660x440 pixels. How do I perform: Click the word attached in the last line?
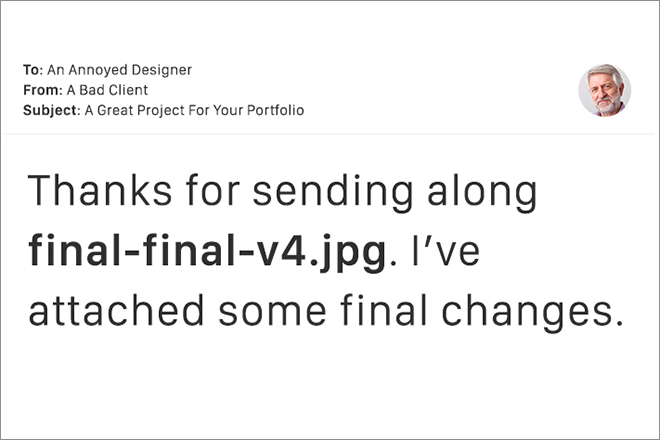pos(116,310)
